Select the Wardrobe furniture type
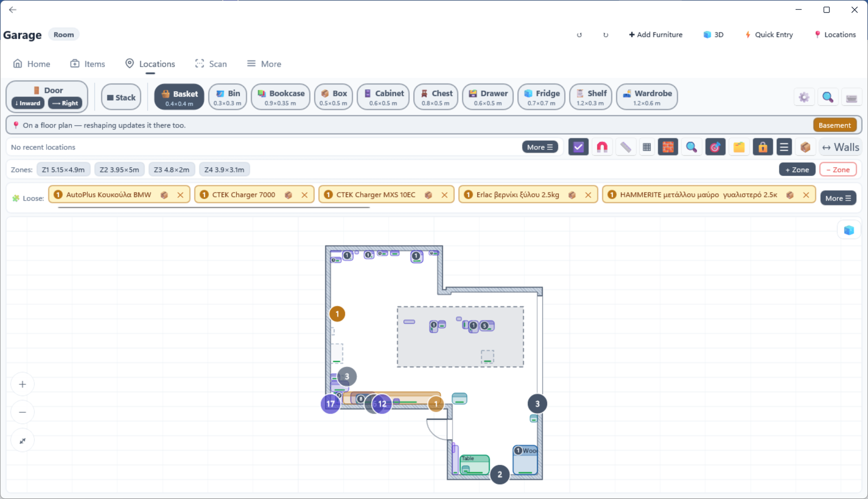Image resolution: width=868 pixels, height=499 pixels. click(x=647, y=97)
